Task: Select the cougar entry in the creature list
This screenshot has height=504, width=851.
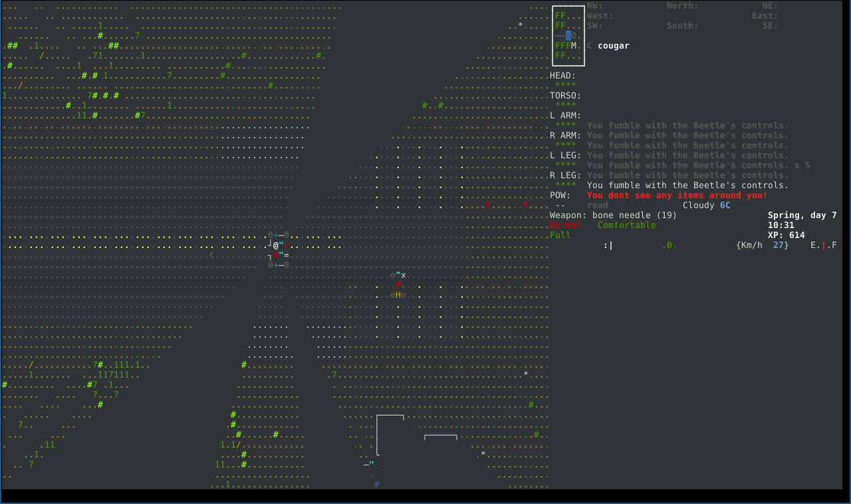Action: 608,46
